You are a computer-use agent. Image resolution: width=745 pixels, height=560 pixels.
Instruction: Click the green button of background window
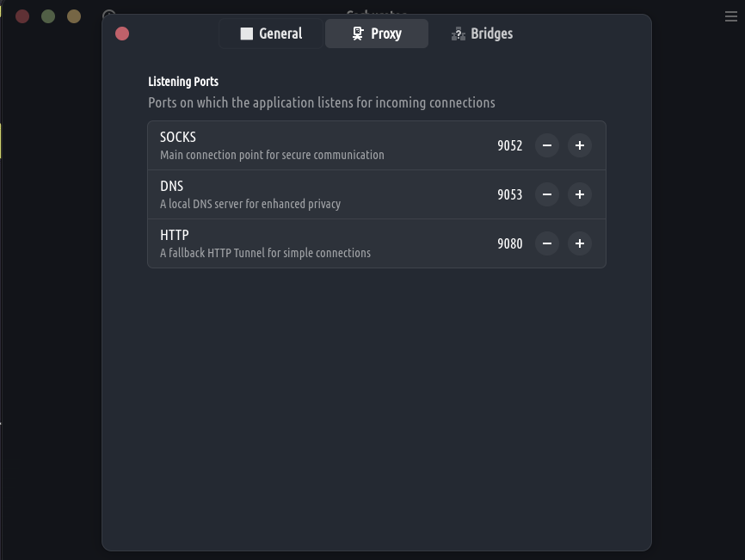(x=48, y=16)
